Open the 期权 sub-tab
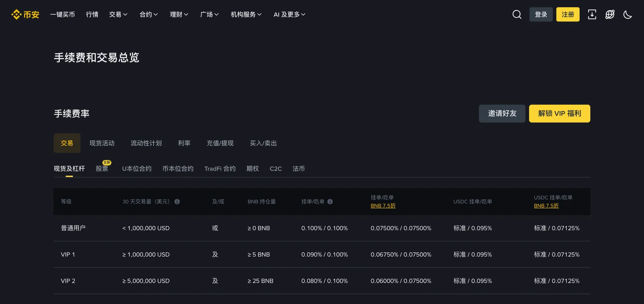Image resolution: width=644 pixels, height=304 pixels. point(253,168)
